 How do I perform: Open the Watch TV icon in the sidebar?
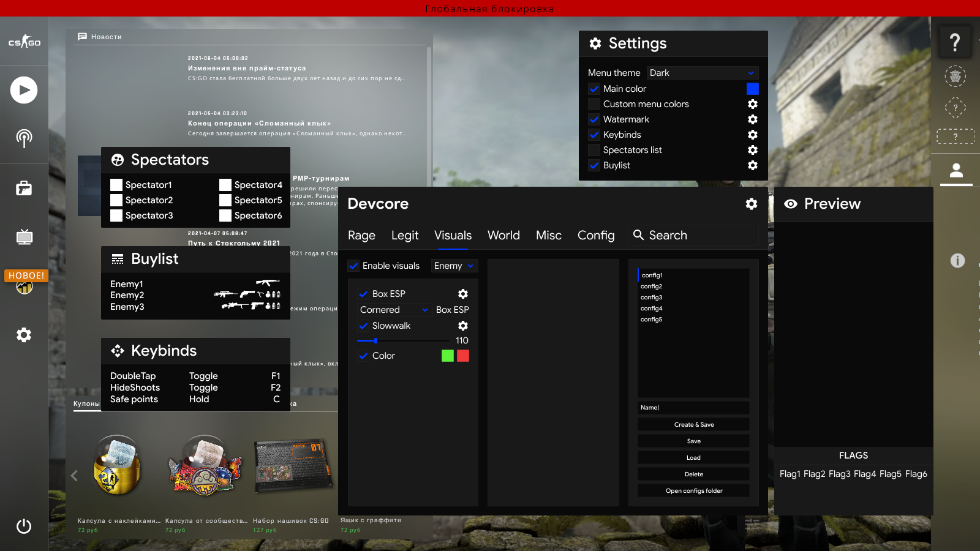[24, 237]
